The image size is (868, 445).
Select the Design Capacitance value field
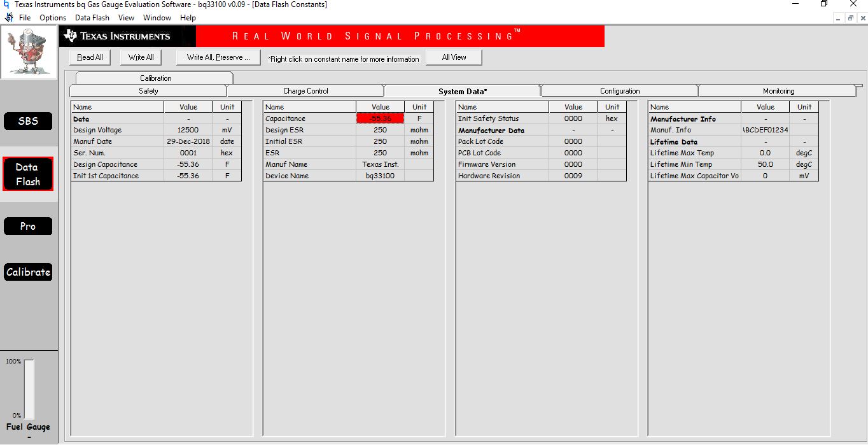(x=188, y=164)
